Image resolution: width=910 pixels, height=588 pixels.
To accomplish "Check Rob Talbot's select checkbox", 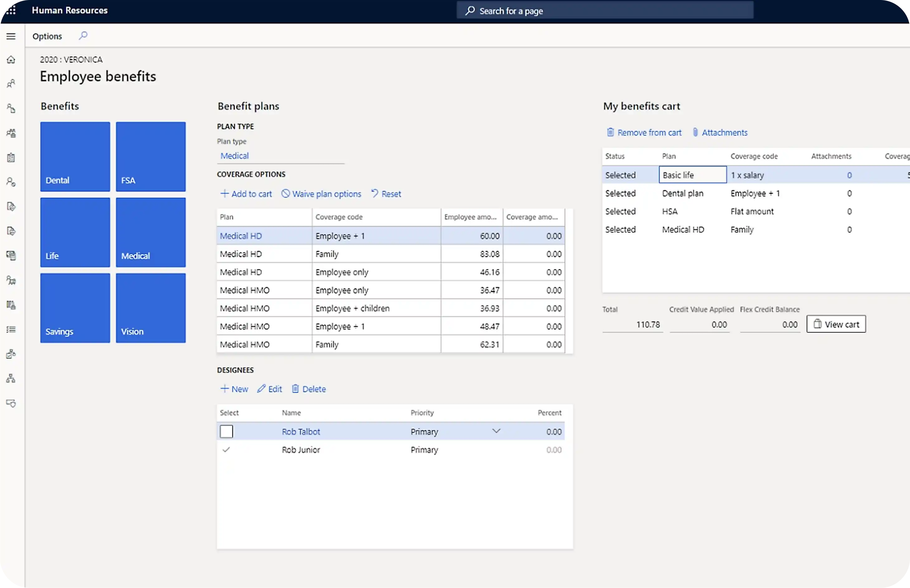I will pos(226,431).
